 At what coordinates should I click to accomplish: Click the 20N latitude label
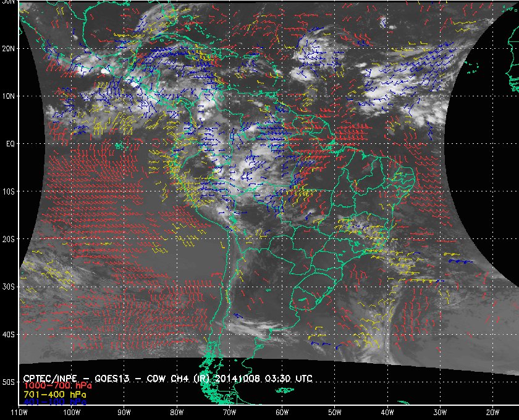pos(8,48)
